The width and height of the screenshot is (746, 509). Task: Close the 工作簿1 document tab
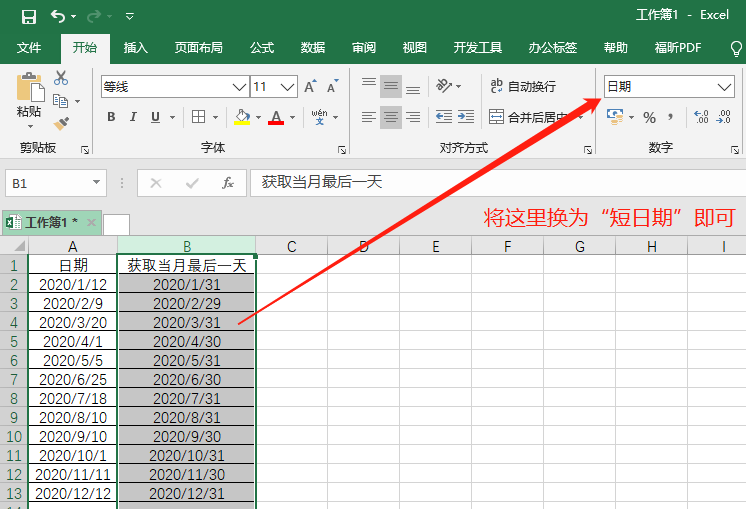point(91,222)
